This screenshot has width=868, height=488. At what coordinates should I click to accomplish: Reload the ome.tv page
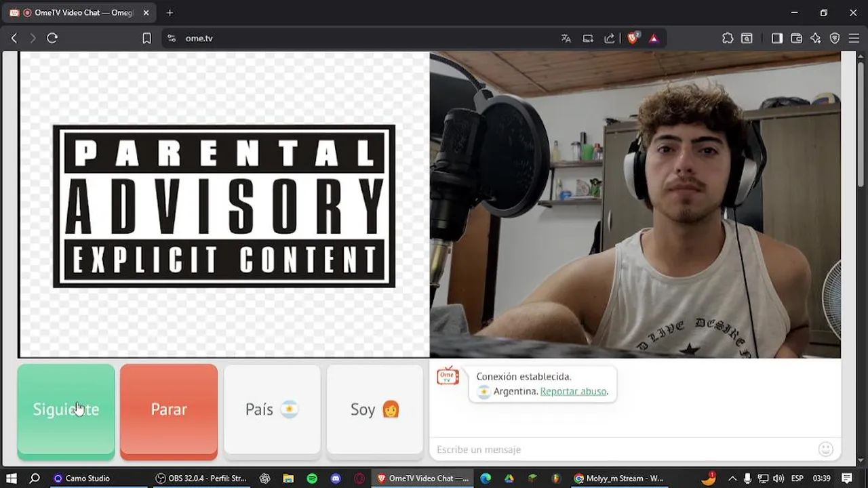pyautogui.click(x=52, y=39)
